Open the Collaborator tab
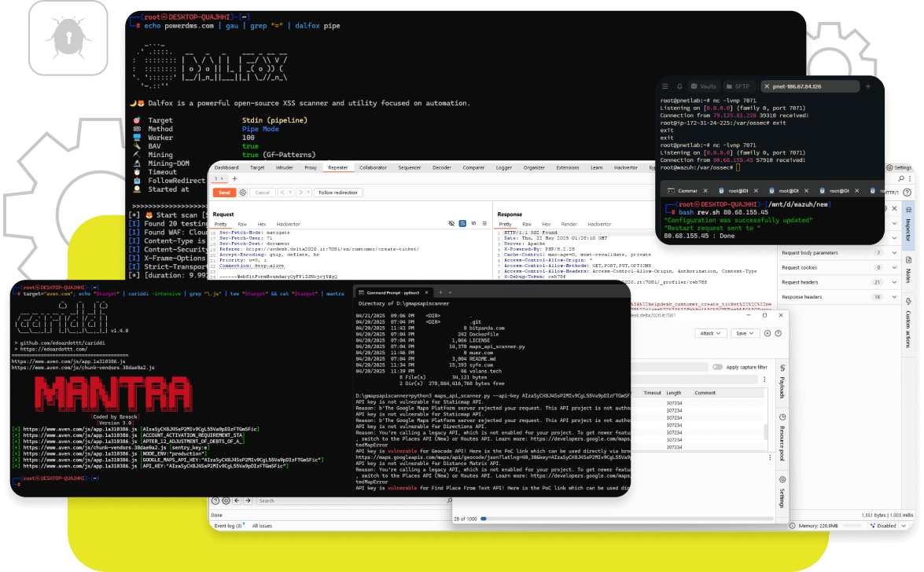The image size is (924, 572). (x=373, y=168)
